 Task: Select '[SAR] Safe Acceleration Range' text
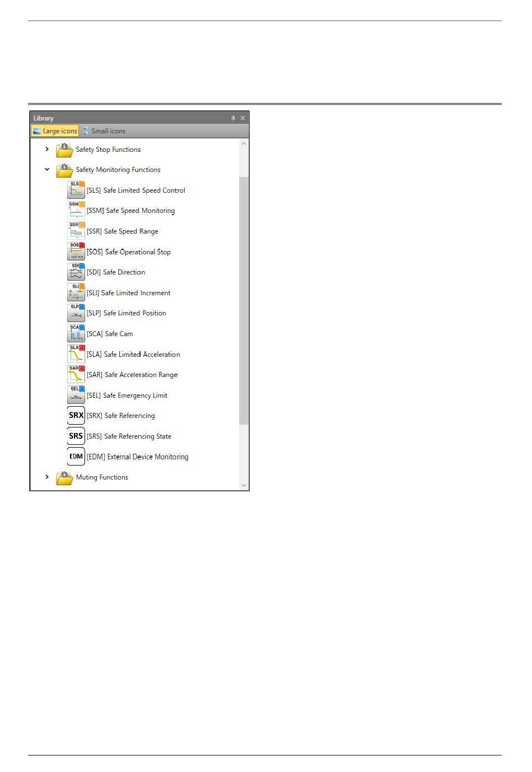(x=132, y=375)
